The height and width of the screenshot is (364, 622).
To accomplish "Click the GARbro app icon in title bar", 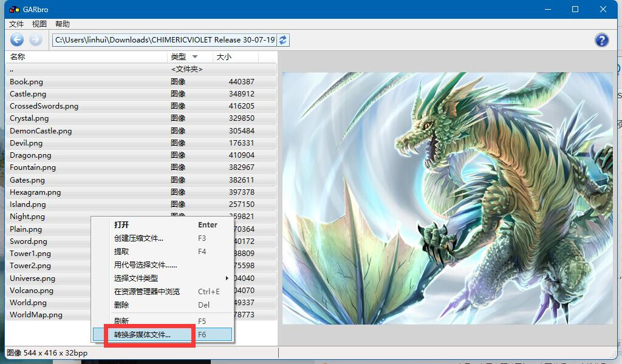I will pos(15,9).
